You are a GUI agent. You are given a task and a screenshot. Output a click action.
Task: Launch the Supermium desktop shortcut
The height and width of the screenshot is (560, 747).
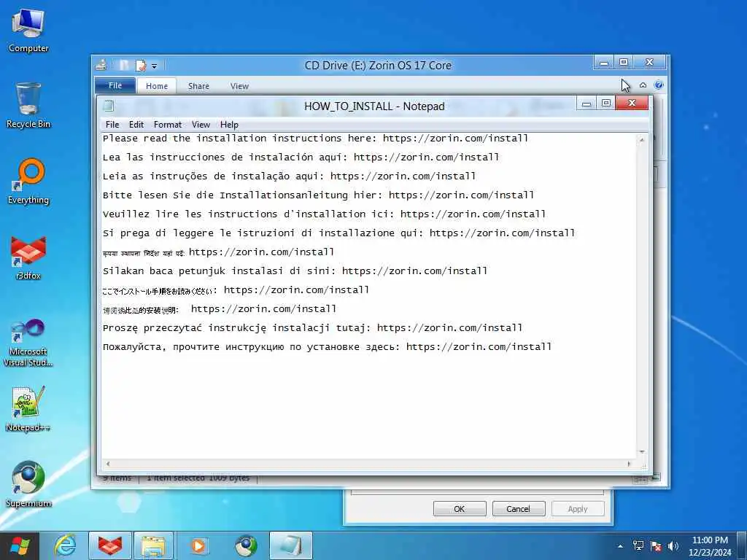28,484
